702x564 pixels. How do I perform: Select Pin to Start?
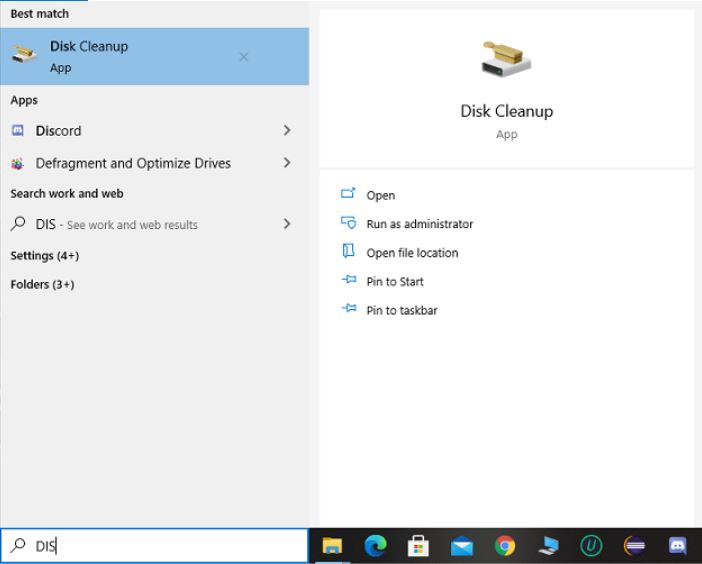tap(395, 282)
